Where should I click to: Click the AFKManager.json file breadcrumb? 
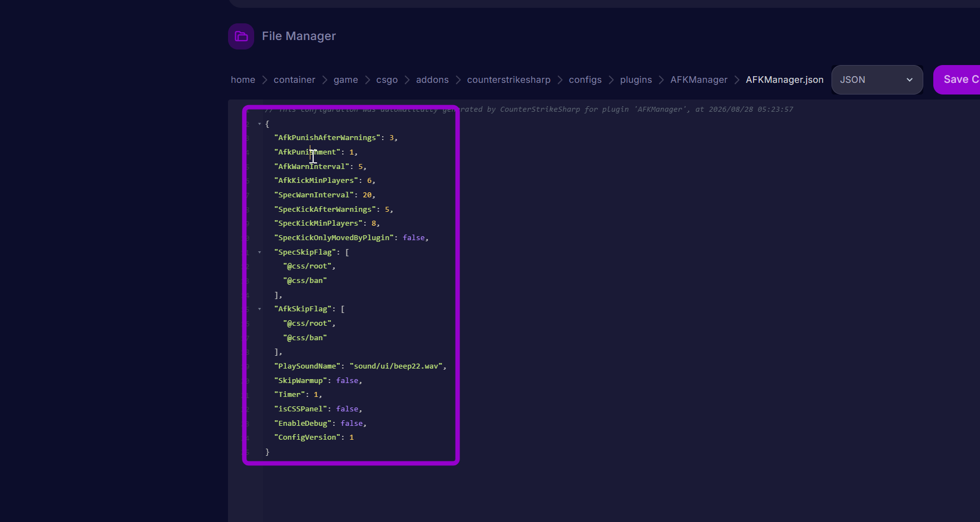784,79
